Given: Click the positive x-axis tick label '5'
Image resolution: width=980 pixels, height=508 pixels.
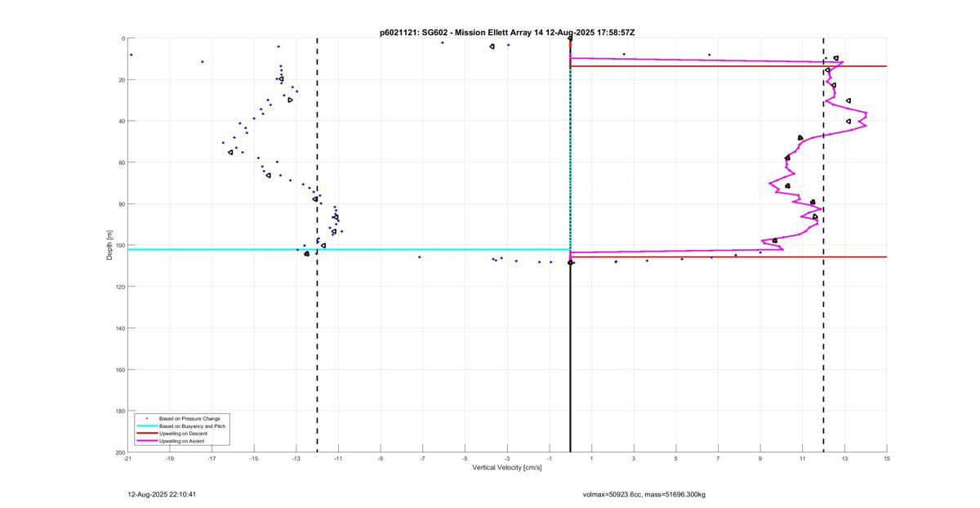Looking at the screenshot, I should point(676,458).
